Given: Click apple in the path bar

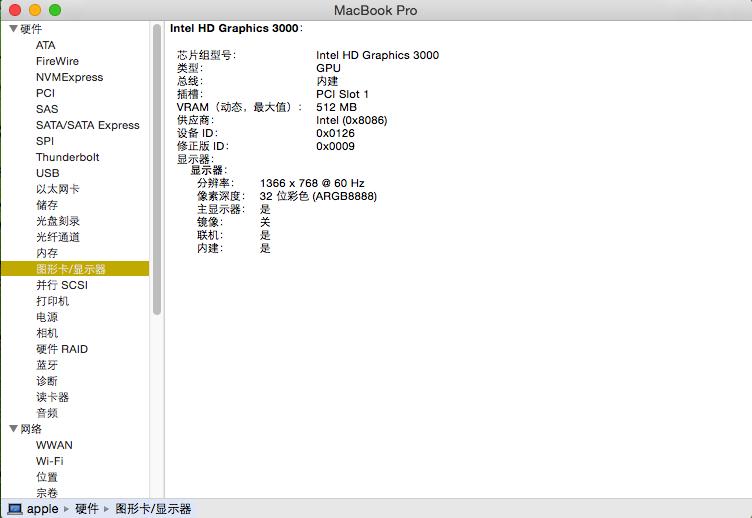Looking at the screenshot, I should [x=42, y=509].
